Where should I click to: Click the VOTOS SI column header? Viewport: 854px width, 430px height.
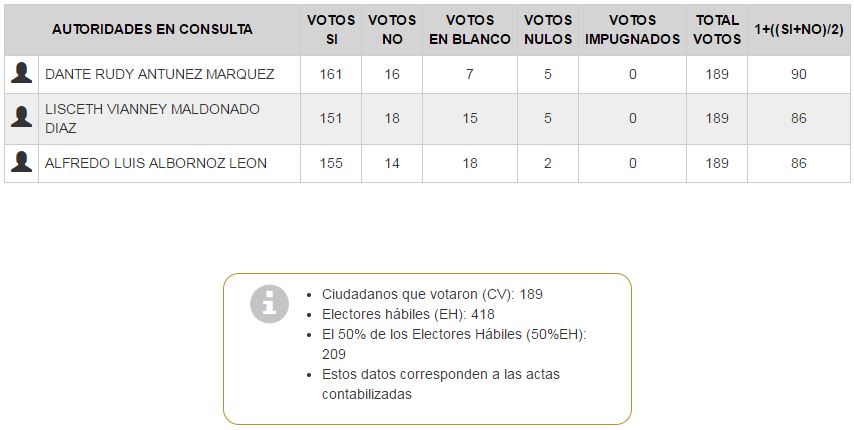pos(331,29)
